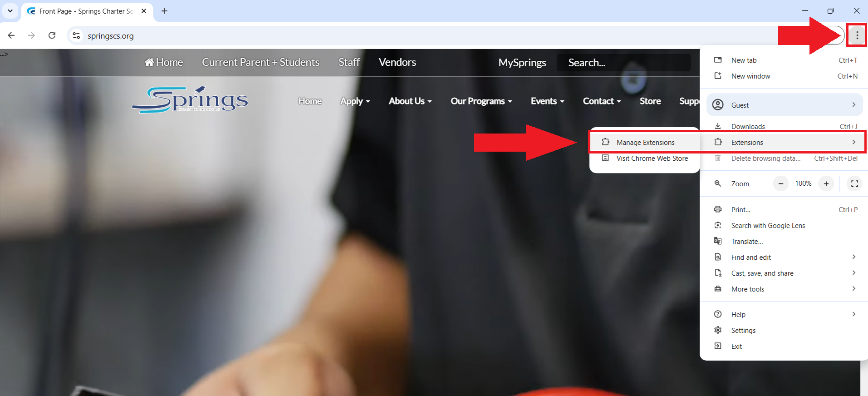Open the About Us dropdown
This screenshot has width=868, height=396.
(410, 101)
